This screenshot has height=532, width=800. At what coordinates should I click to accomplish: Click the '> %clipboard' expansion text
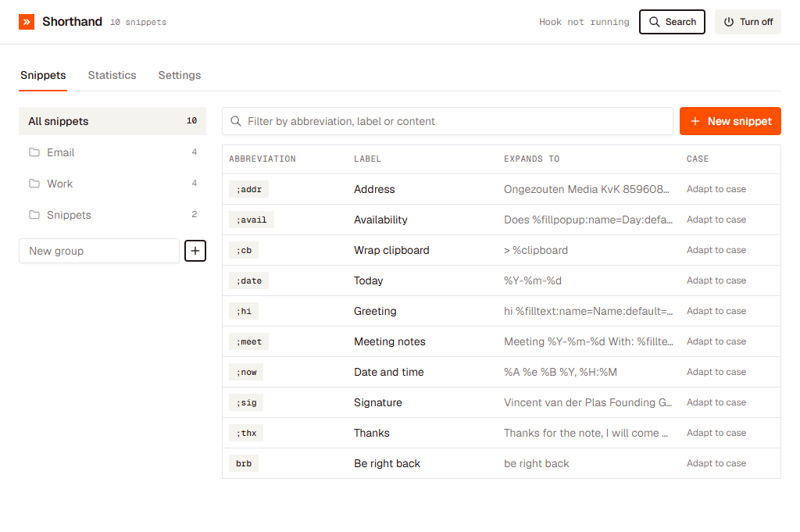click(536, 251)
